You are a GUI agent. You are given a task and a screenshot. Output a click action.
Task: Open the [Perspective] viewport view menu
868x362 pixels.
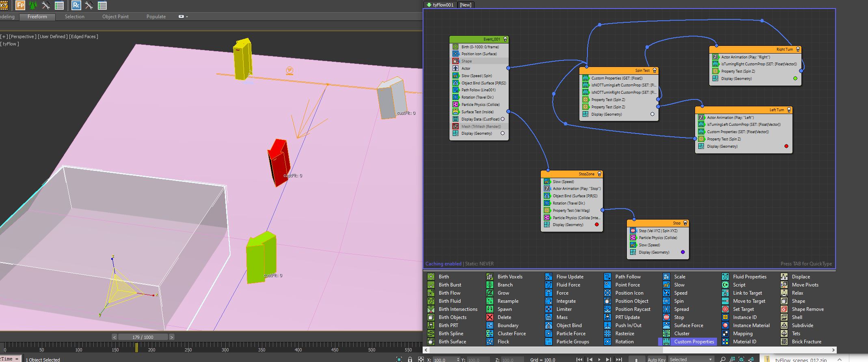point(22,37)
